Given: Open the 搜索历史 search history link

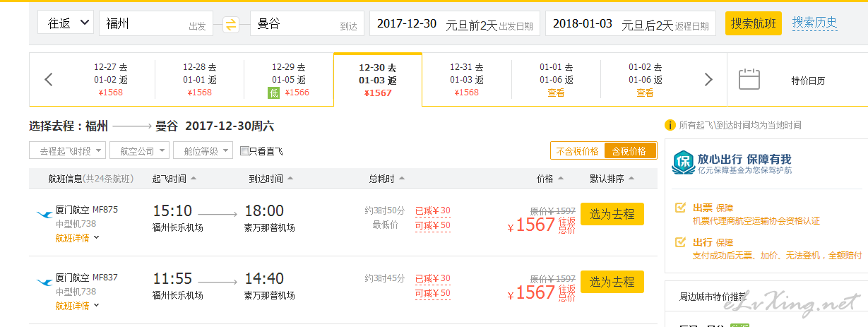Looking at the screenshot, I should pos(814,22).
